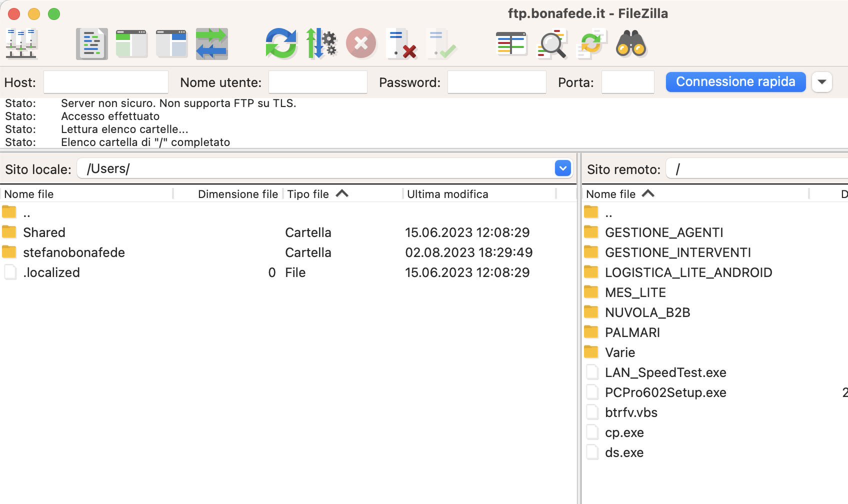This screenshot has width=848, height=504.
Task: Click the red close window button
Action: (x=14, y=14)
